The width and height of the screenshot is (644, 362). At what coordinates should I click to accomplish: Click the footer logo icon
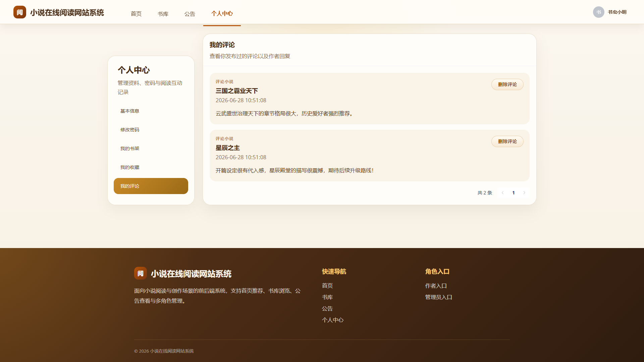tap(141, 273)
